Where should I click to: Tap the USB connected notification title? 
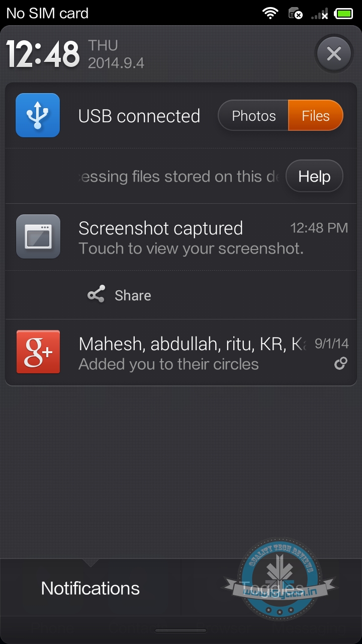point(139,116)
